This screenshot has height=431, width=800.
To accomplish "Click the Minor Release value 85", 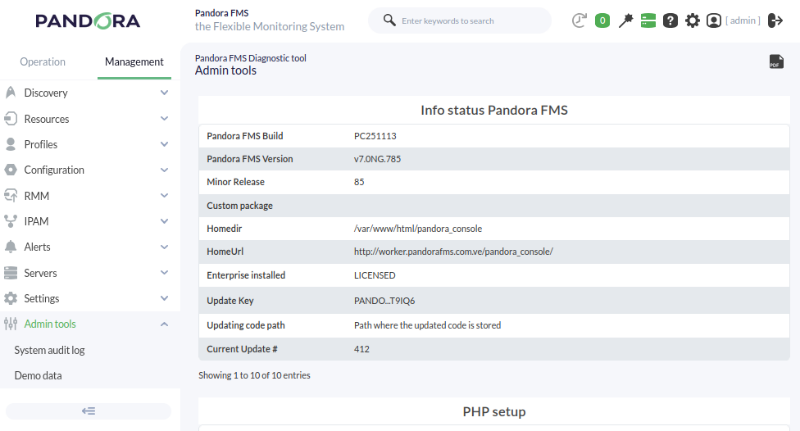I will pyautogui.click(x=359, y=182).
